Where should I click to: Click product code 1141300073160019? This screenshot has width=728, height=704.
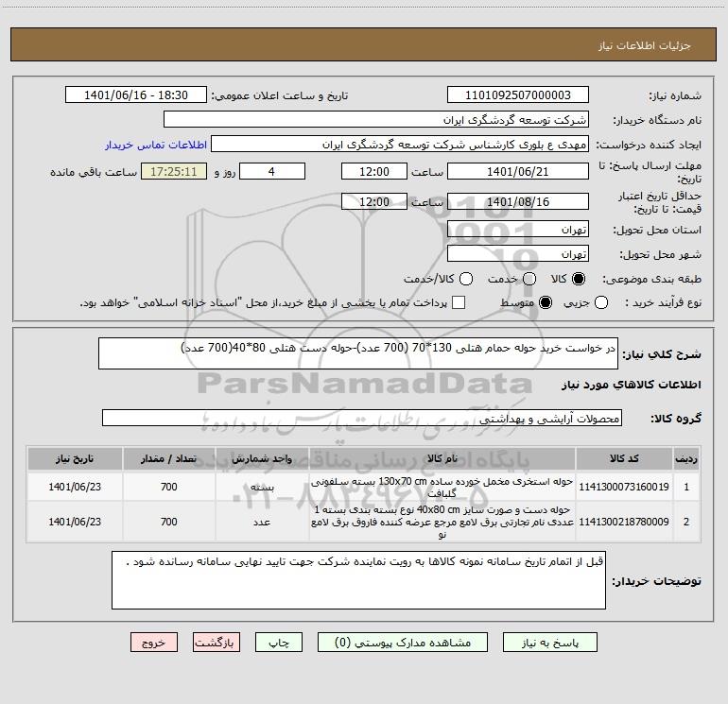coord(624,487)
